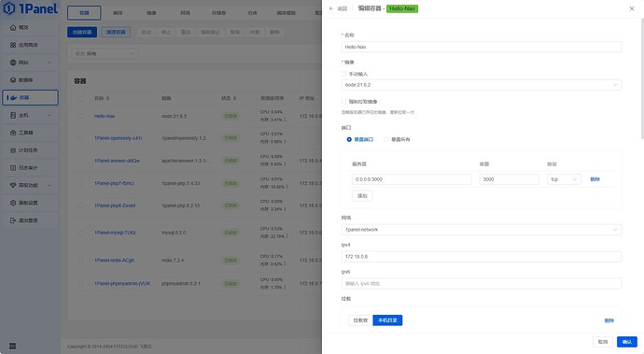The width and height of the screenshot is (644, 354).
Task: Click the back arrow in edit container drawer
Action: click(x=331, y=8)
